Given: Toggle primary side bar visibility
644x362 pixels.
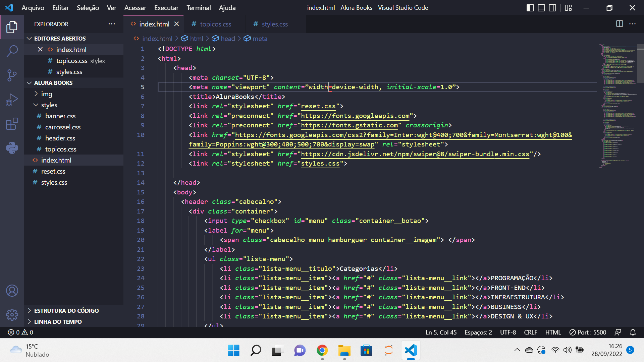Looking at the screenshot, I should [530, 8].
